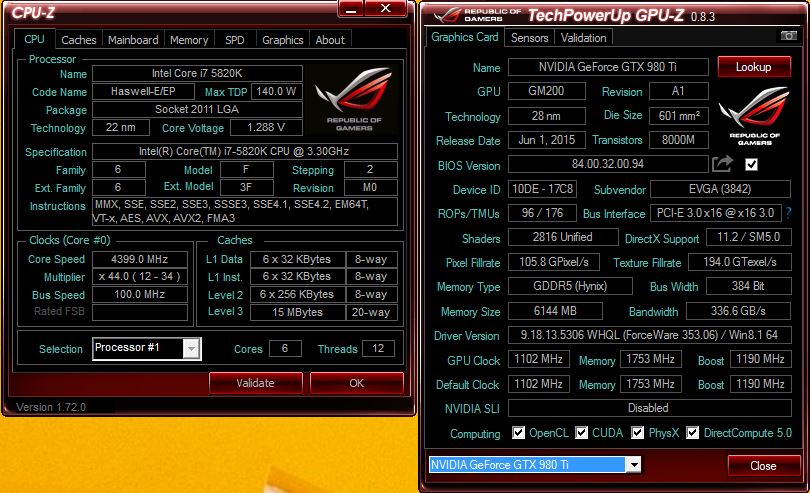Click the Max TDP value 140.0 W

point(276,91)
